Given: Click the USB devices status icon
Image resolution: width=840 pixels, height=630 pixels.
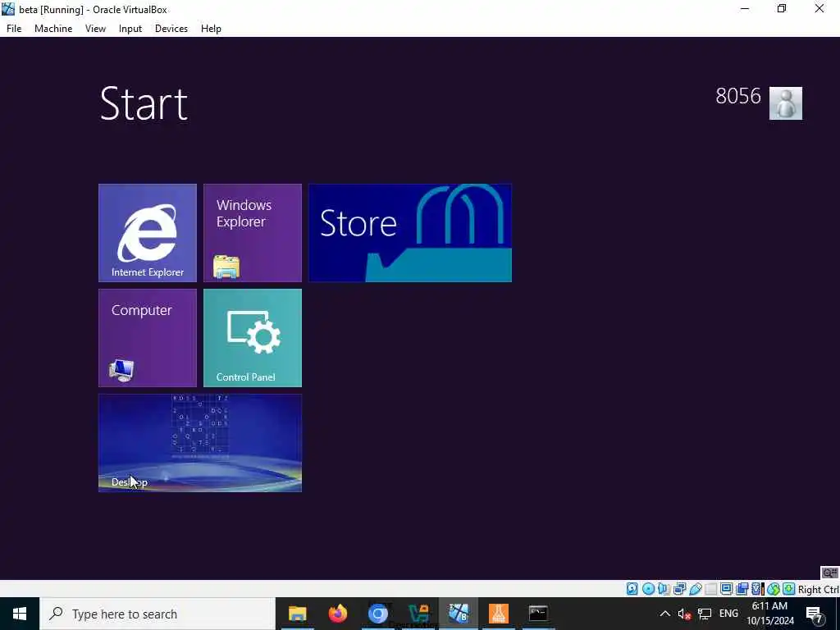Looking at the screenshot, I should click(696, 589).
